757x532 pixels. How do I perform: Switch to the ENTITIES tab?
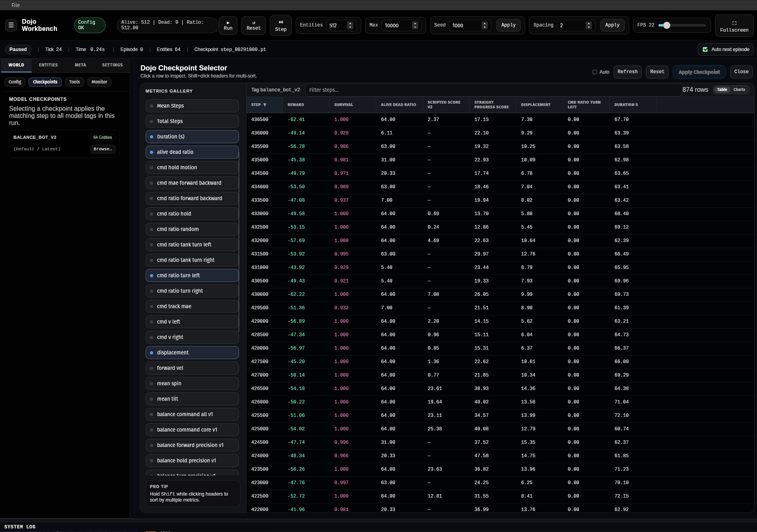[x=48, y=65]
